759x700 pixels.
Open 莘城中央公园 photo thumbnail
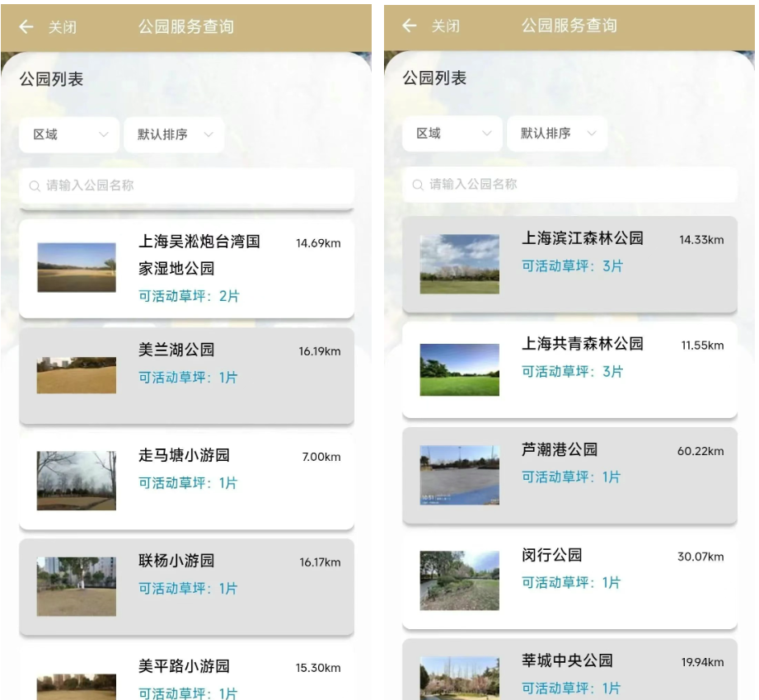(459, 679)
